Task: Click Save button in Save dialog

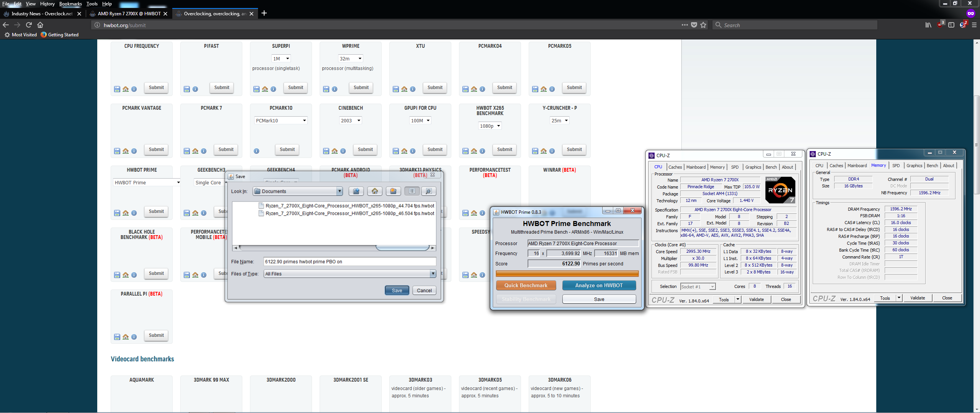Action: pos(397,291)
